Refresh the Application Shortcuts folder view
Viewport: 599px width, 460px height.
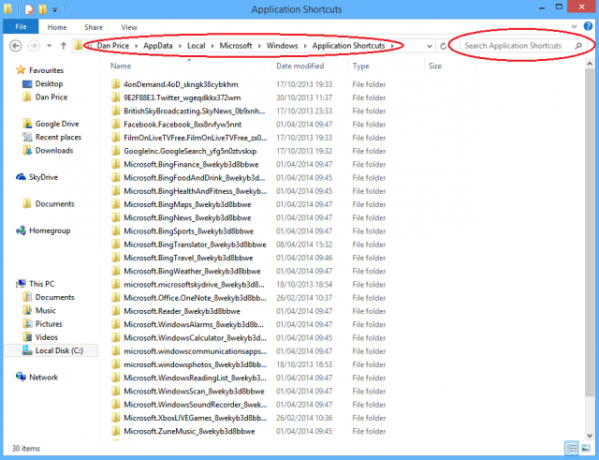(443, 46)
